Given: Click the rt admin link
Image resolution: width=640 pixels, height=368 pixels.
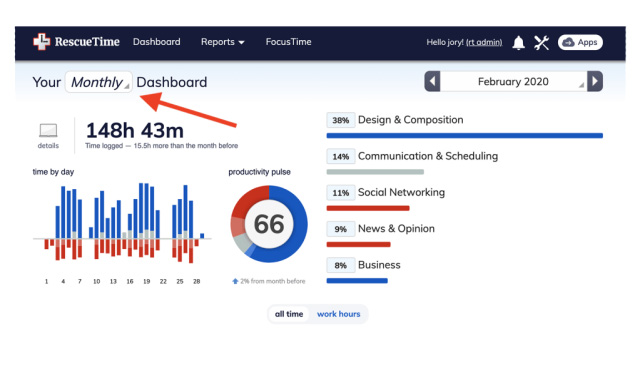Looking at the screenshot, I should 484,42.
